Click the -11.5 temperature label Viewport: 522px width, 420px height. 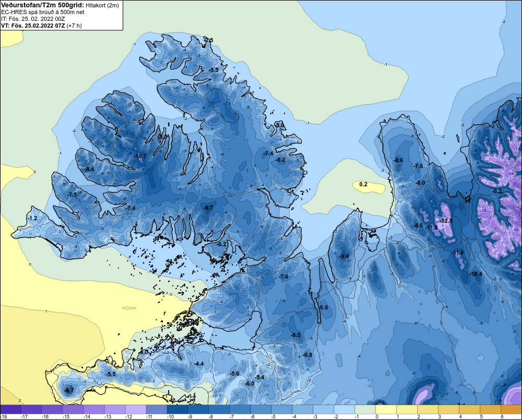(x=432, y=227)
